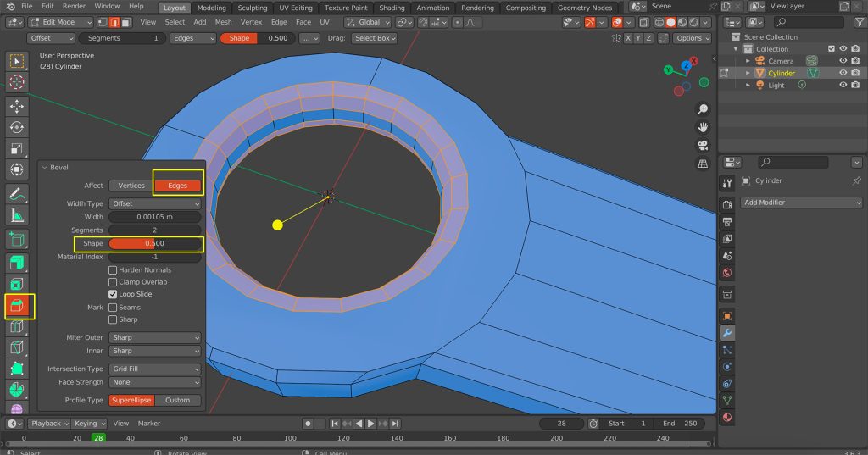The image size is (868, 455).
Task: Uncheck the Loop Slide checkbox
Action: coord(113,295)
